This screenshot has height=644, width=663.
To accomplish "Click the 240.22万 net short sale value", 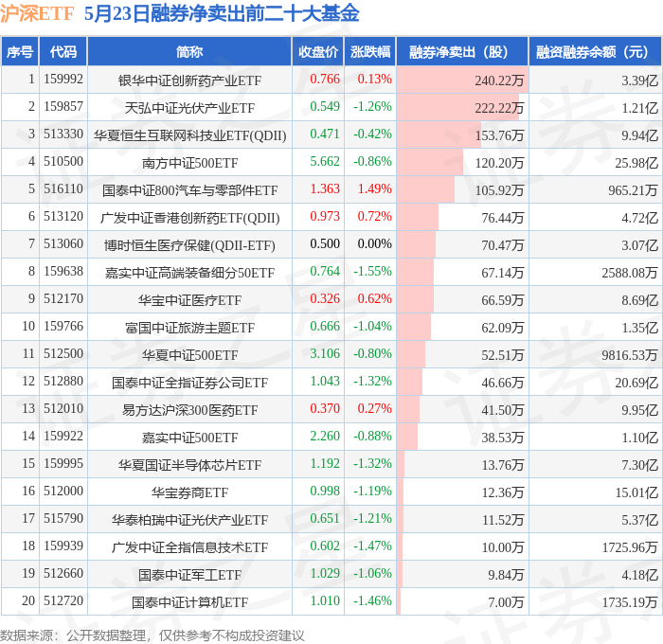I will pos(499,80).
